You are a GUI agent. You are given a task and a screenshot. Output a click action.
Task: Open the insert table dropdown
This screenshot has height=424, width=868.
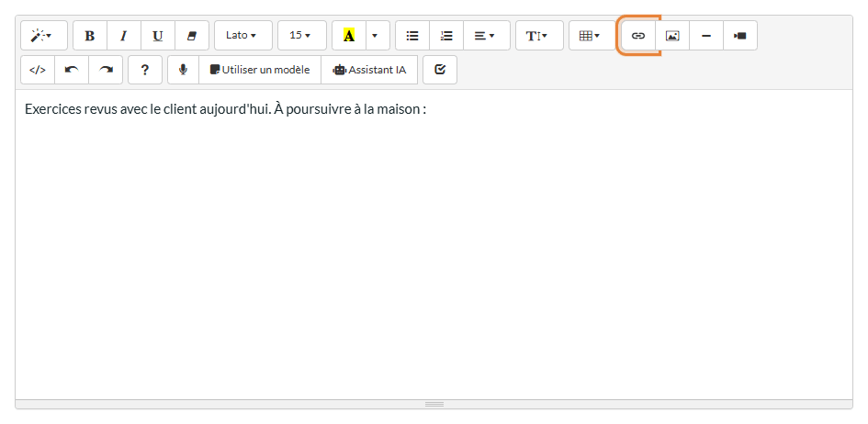pos(592,36)
